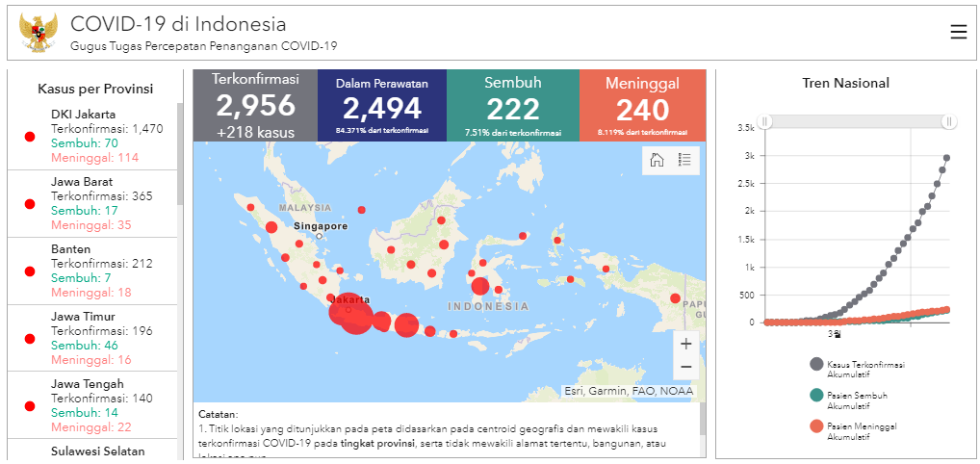Click the COVID-19 di Indonesia title
The image size is (980, 464).
coord(178,24)
